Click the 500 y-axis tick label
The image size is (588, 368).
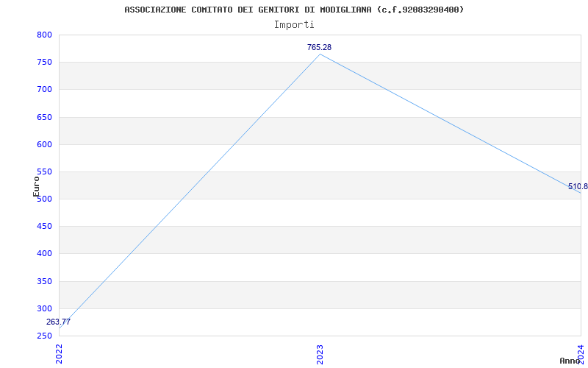[45, 199]
